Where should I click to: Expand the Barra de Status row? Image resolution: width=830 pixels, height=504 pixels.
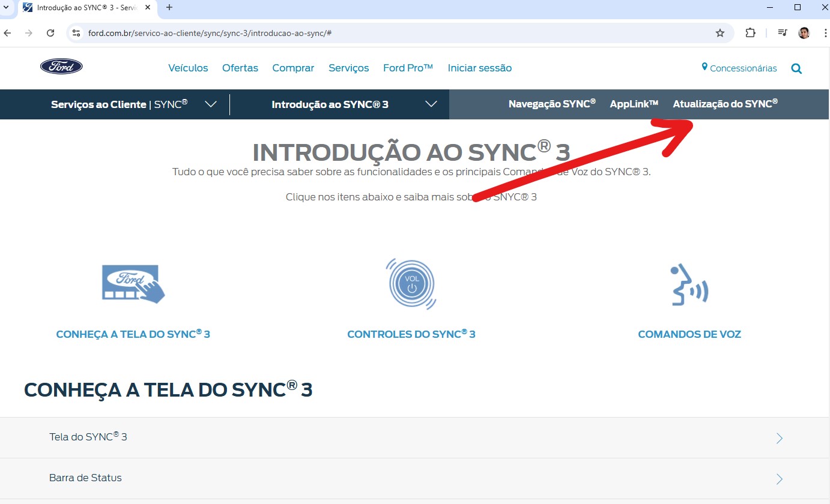415,478
